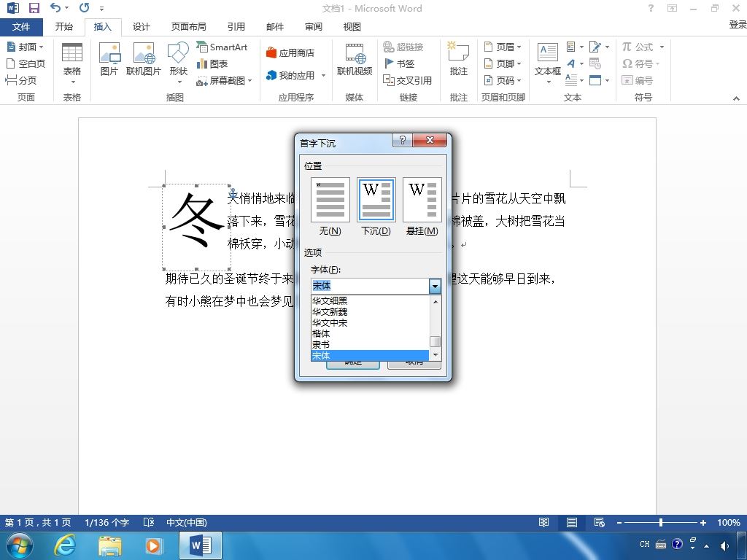This screenshot has width=747, height=560.
Task: Save the document with the floppy disk icon
Action: (x=34, y=8)
